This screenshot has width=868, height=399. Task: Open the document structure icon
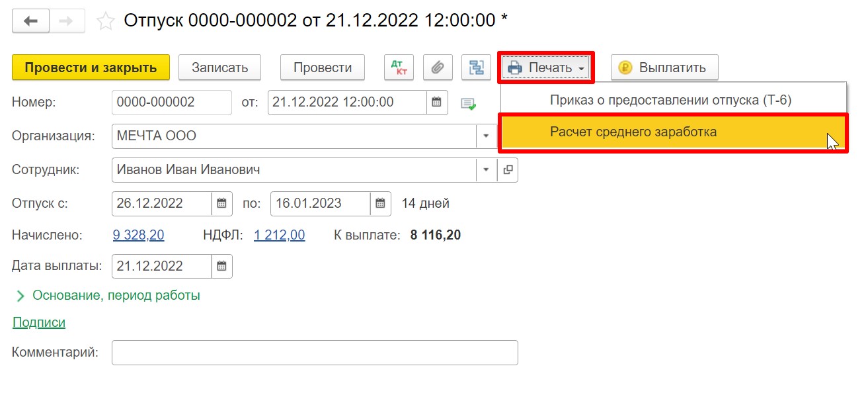tap(476, 67)
